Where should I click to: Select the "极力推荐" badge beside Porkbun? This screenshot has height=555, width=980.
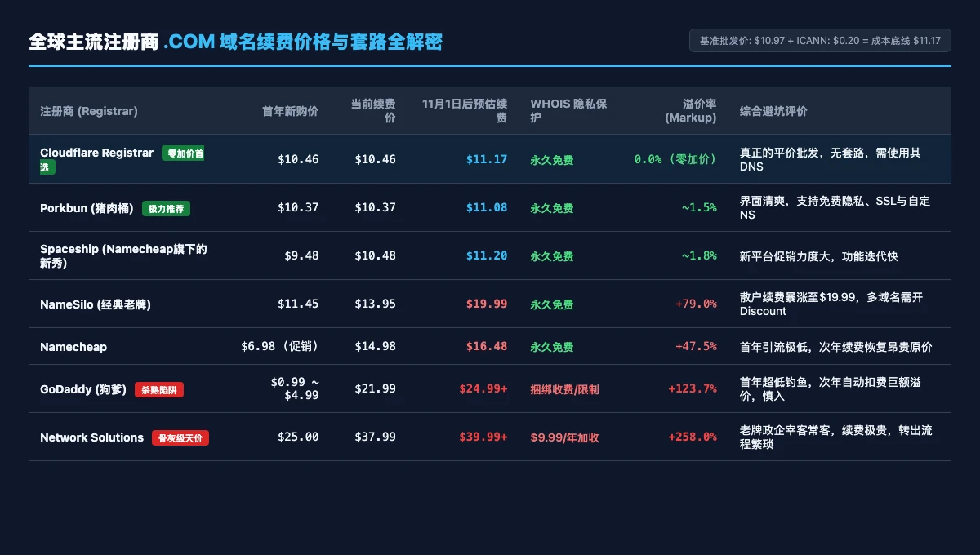[166, 209]
